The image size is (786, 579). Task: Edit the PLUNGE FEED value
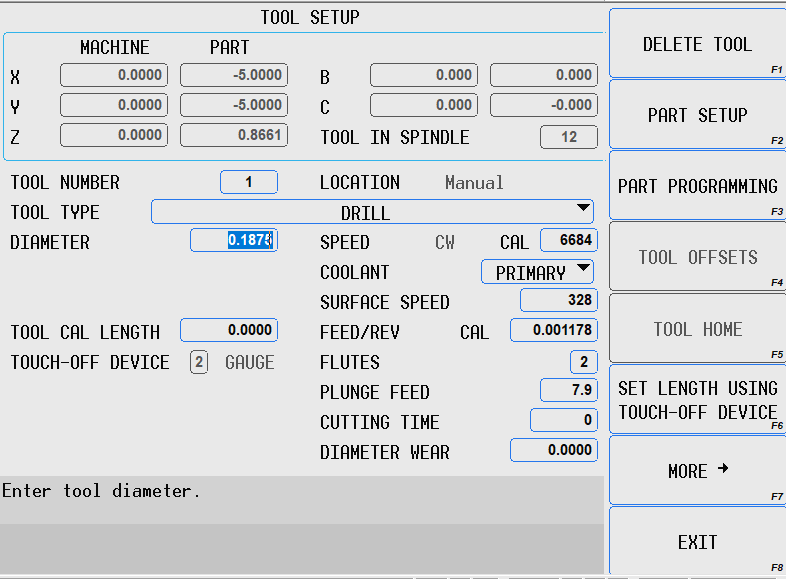tap(568, 391)
